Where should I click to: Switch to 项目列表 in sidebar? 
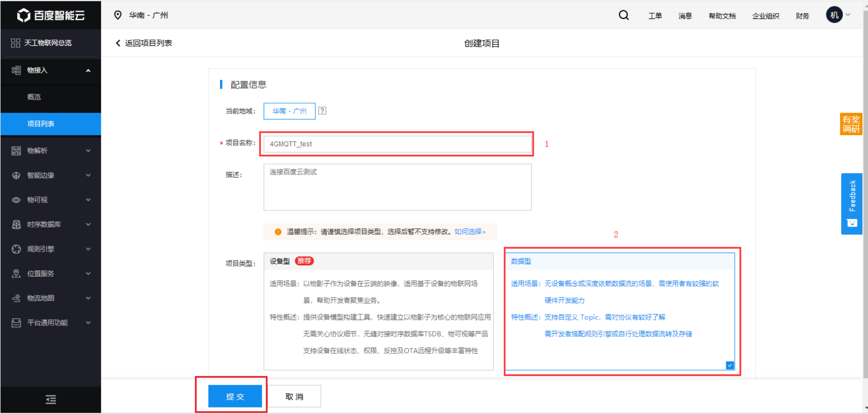[41, 124]
